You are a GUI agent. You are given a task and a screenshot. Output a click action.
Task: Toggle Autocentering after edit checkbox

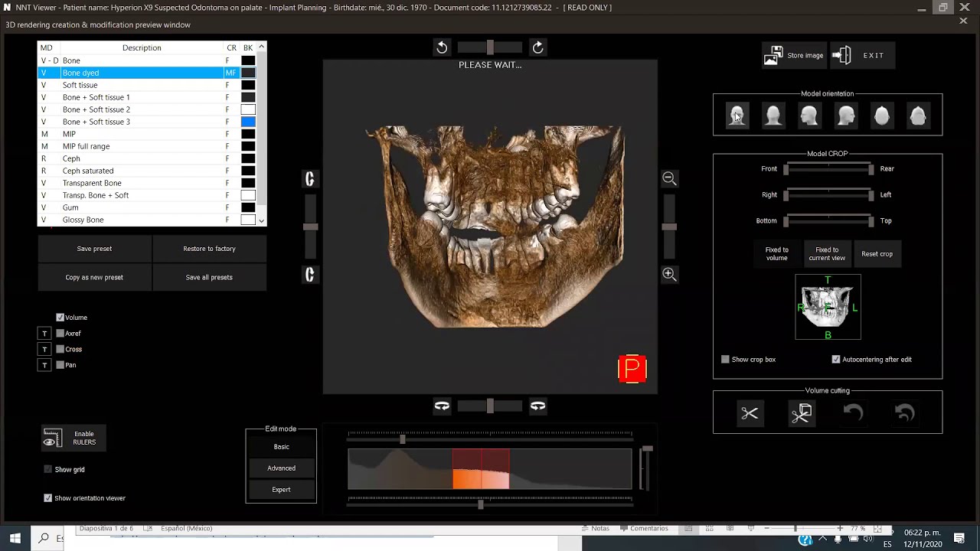(836, 360)
